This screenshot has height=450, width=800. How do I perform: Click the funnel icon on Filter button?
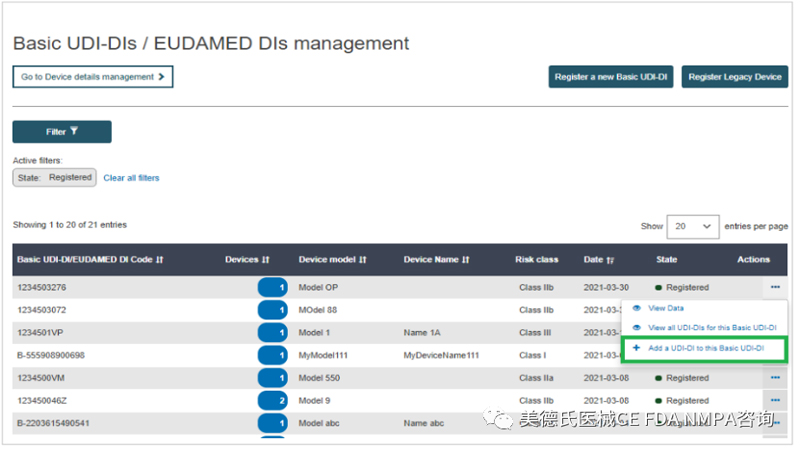(73, 131)
